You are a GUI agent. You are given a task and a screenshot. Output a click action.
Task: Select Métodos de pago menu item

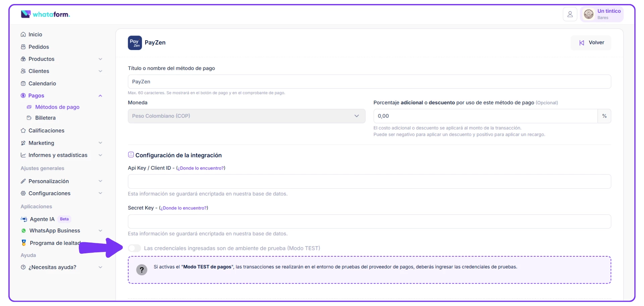tap(57, 107)
